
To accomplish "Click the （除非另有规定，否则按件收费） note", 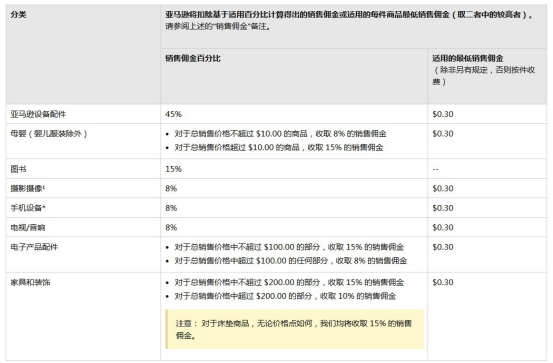I will (484, 75).
